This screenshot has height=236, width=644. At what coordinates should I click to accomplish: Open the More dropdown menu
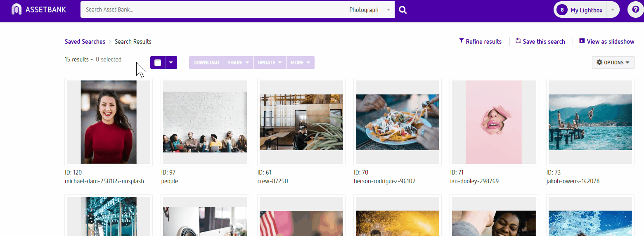pos(300,63)
